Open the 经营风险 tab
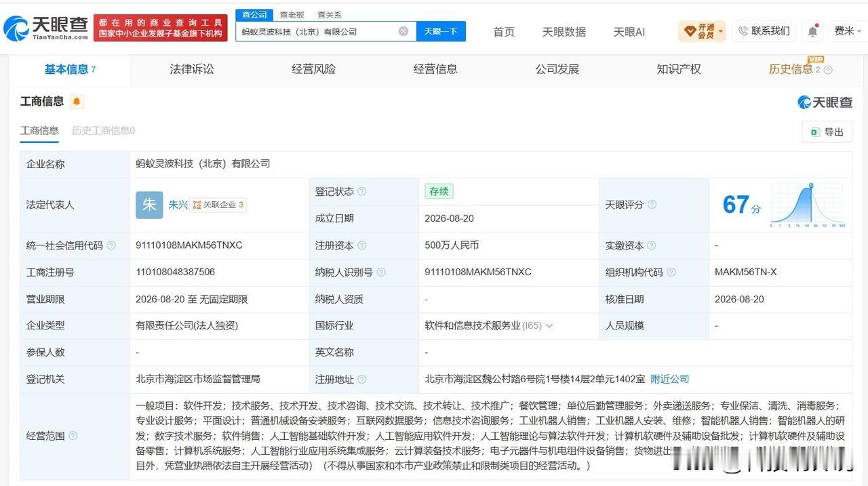Screen dimensions: 868x486 pos(313,69)
